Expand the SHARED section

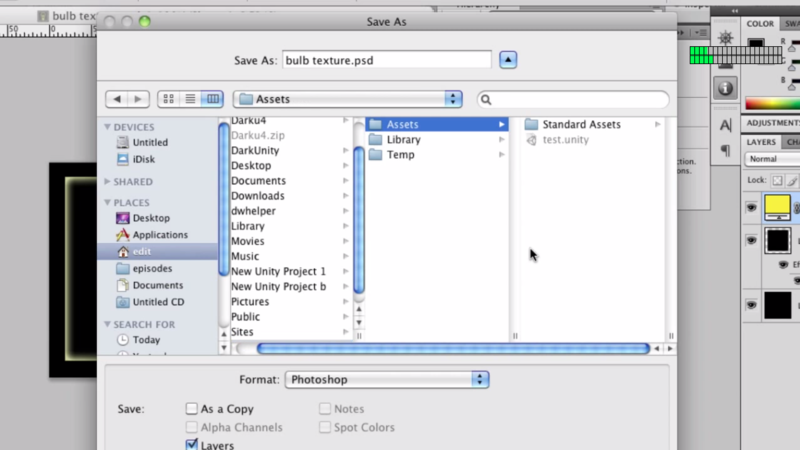(x=107, y=181)
